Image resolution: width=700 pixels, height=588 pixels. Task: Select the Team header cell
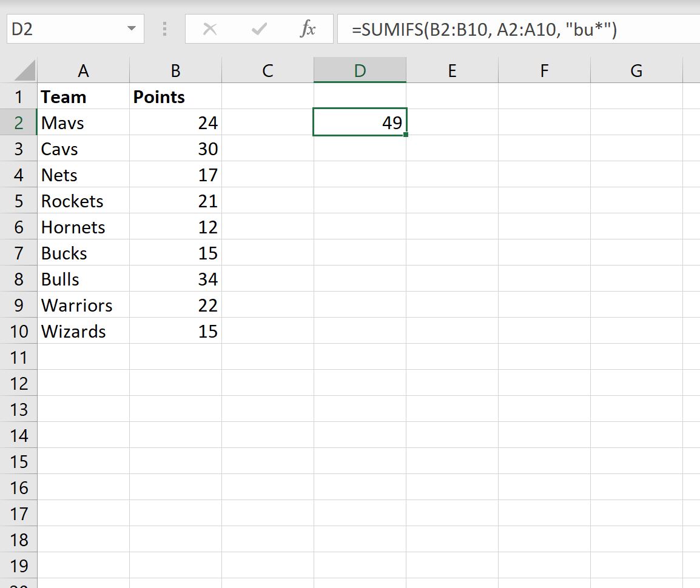coord(83,96)
